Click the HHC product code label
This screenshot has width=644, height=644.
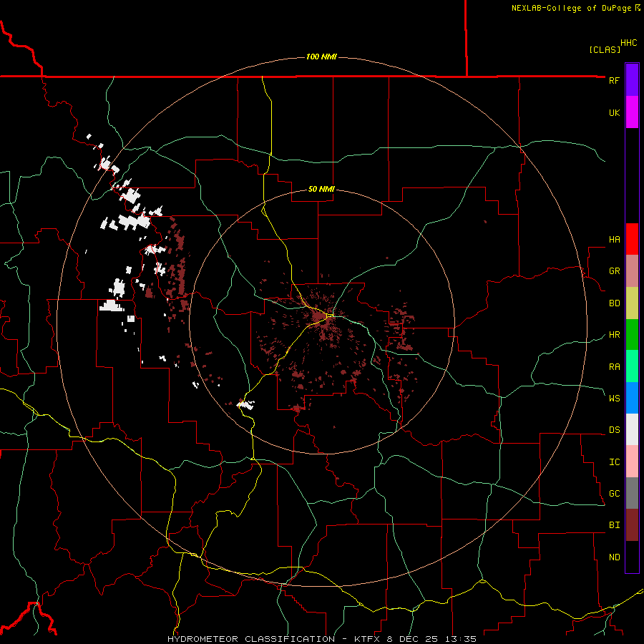coord(629,43)
